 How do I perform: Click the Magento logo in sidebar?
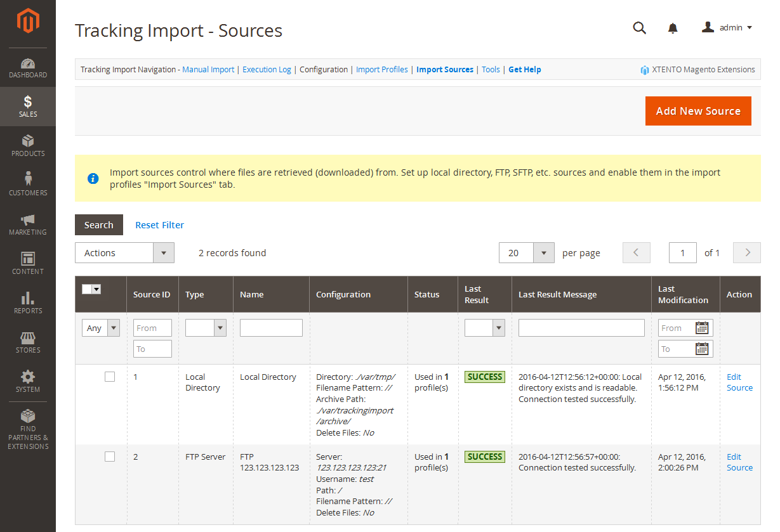28,22
